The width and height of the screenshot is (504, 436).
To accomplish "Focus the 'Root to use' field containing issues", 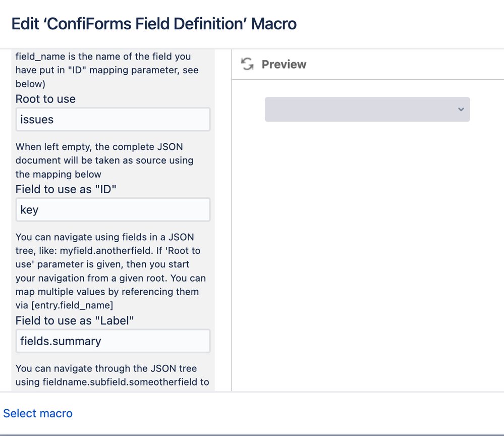I will [113, 119].
